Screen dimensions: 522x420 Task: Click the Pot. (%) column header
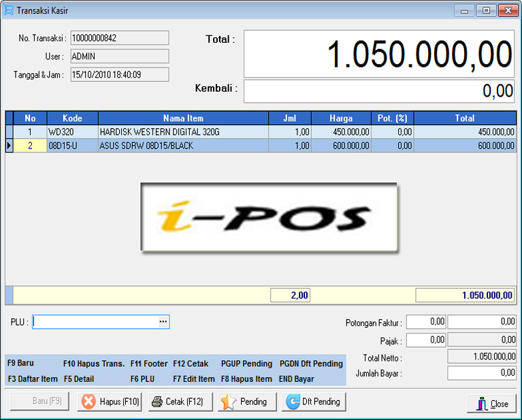393,118
